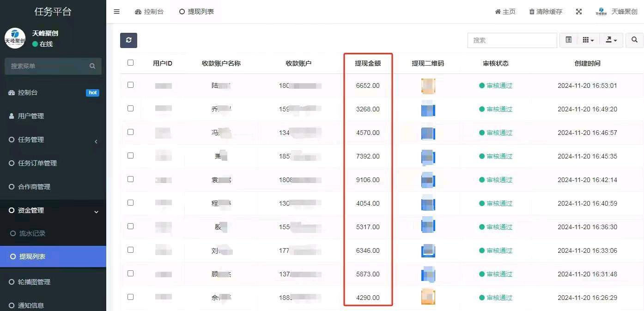644x311 pixels.
Task: Toggle the table card view icon
Action: [569, 40]
